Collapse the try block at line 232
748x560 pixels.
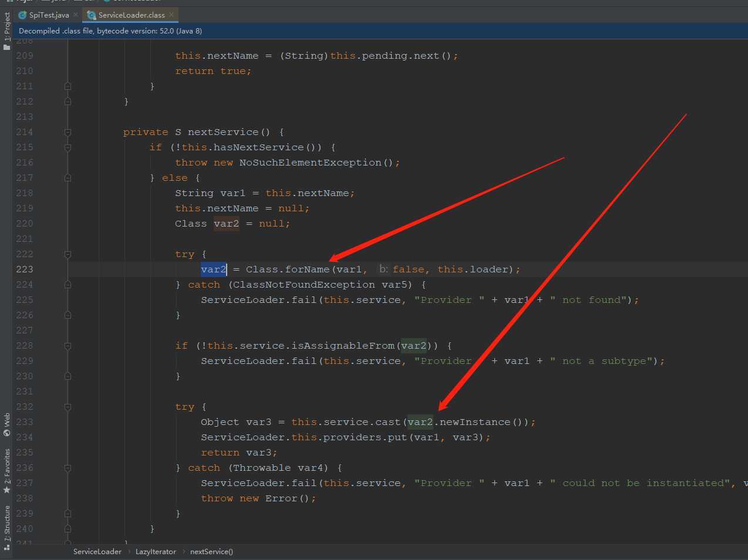(x=68, y=407)
